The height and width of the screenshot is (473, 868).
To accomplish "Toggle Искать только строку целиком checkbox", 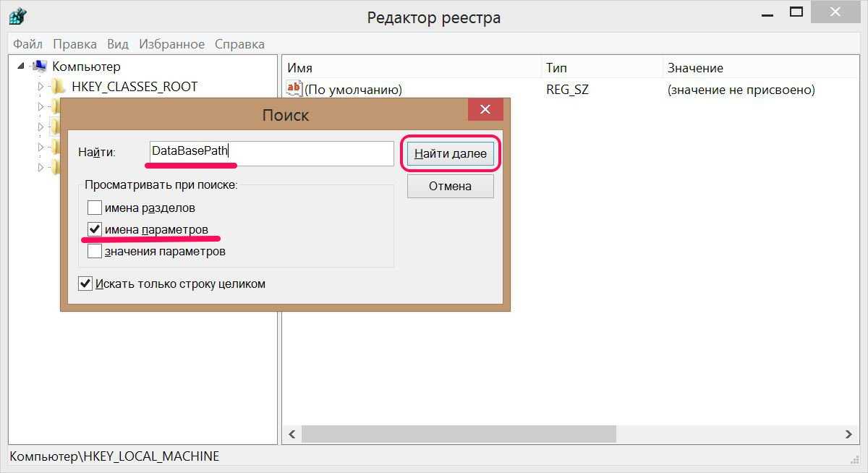I will (x=85, y=284).
